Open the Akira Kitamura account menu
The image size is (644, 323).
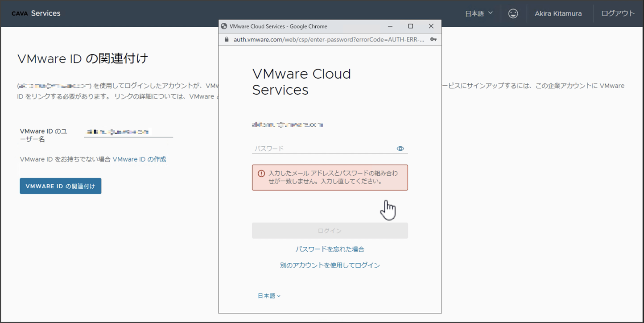[x=559, y=13]
